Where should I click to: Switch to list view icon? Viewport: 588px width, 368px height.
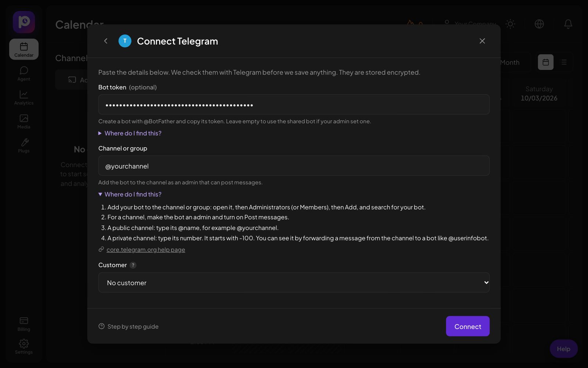pos(563,62)
